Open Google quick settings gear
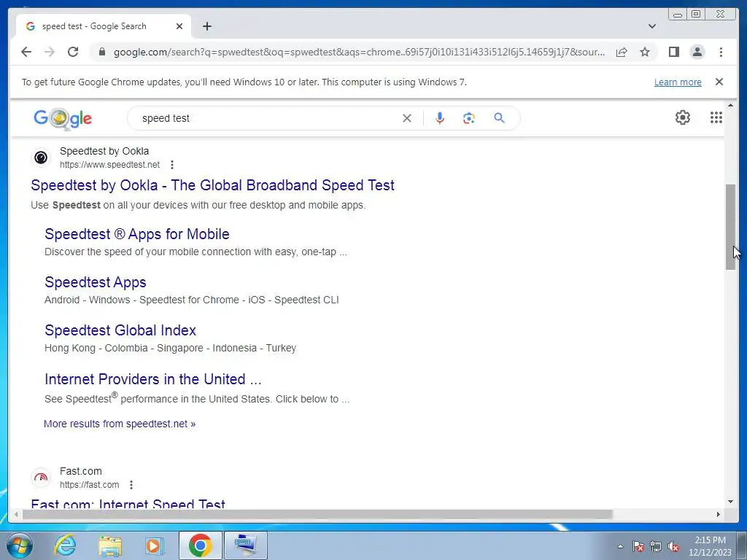The width and height of the screenshot is (747, 560). click(x=682, y=117)
